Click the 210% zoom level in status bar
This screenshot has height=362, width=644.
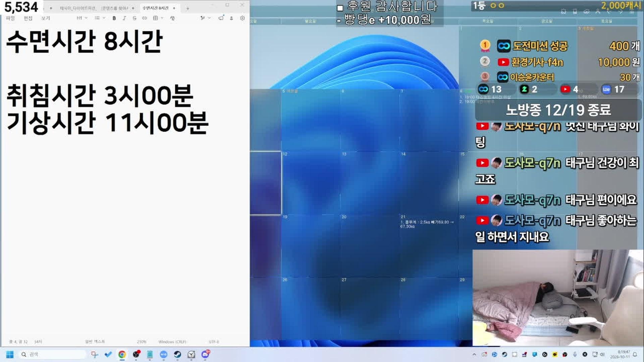click(142, 342)
